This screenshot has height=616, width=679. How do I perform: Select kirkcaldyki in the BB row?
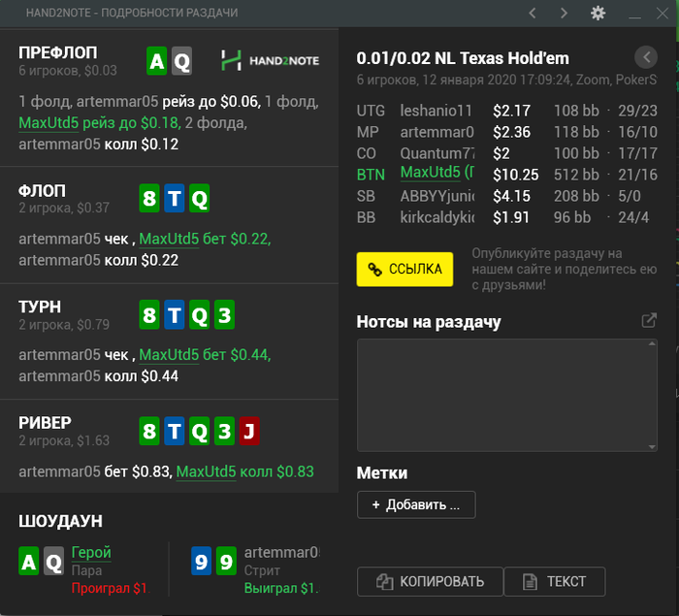click(x=437, y=217)
